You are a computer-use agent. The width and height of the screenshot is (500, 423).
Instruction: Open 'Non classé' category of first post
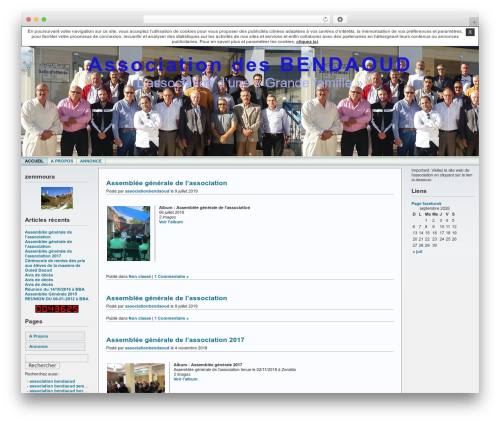(140, 277)
